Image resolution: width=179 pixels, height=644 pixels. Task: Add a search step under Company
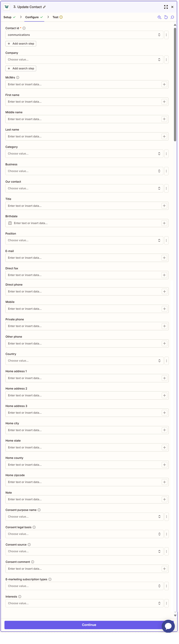coord(21,68)
